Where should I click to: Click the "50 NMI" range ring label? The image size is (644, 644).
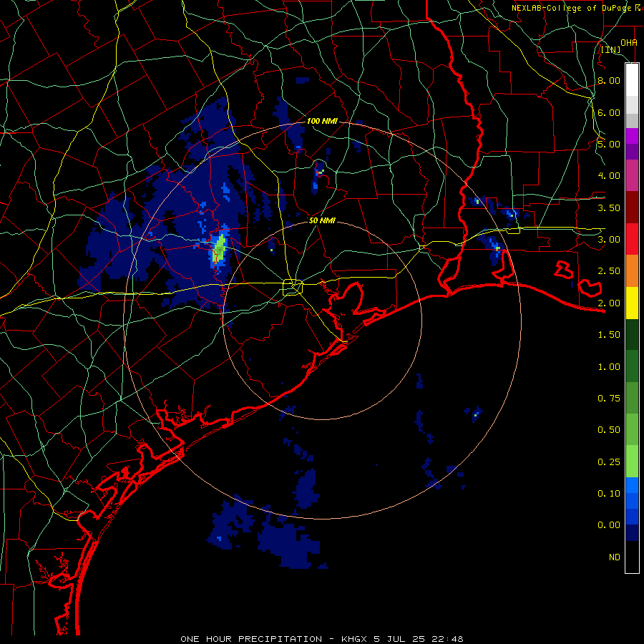click(322, 220)
